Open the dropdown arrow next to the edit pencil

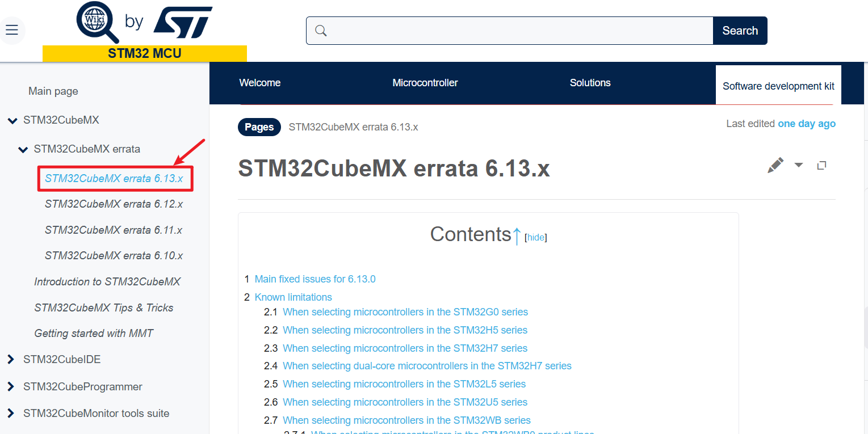coord(798,165)
